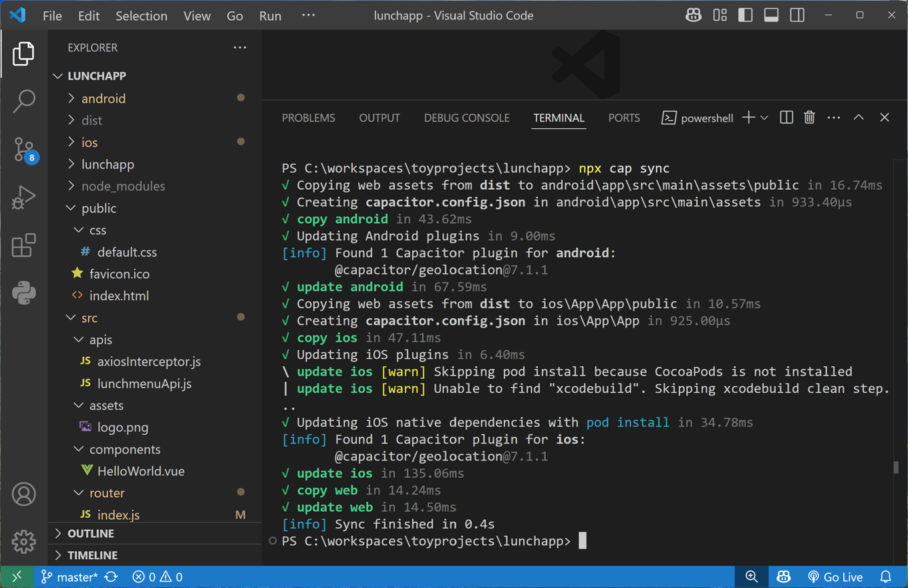Open the overflow menu ellipsis in menu bar
The image size is (908, 588).
[x=308, y=15]
